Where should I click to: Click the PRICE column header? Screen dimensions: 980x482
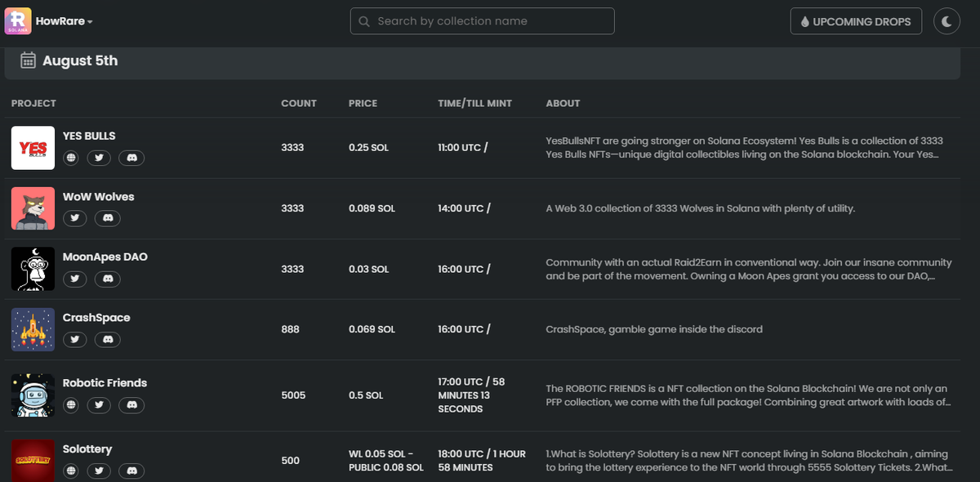[363, 103]
